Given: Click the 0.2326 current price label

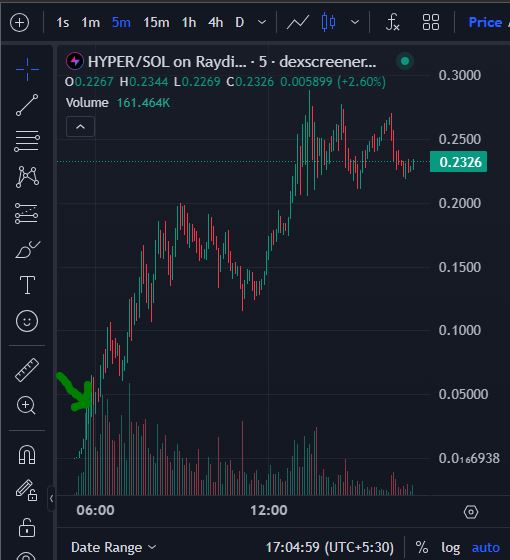Looking at the screenshot, I should [458, 162].
